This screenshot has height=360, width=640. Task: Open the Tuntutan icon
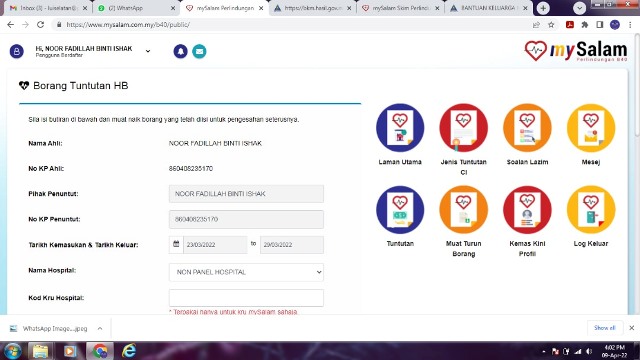(x=400, y=210)
